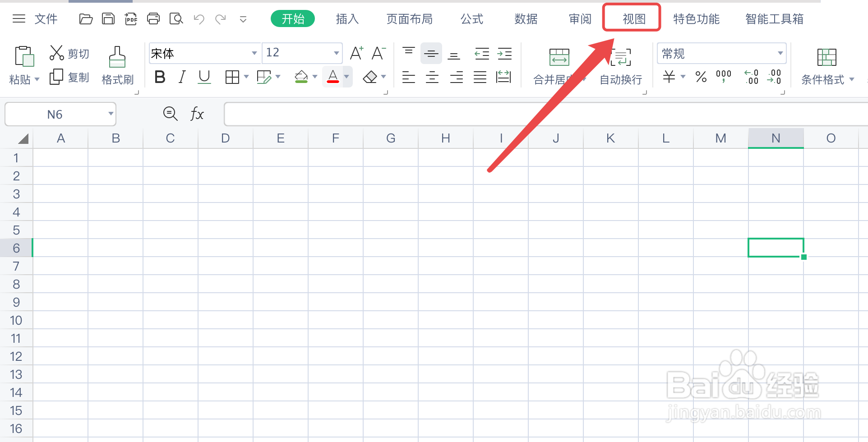Click the undo arrow
Viewport: 868px width, 442px height.
[x=199, y=19]
